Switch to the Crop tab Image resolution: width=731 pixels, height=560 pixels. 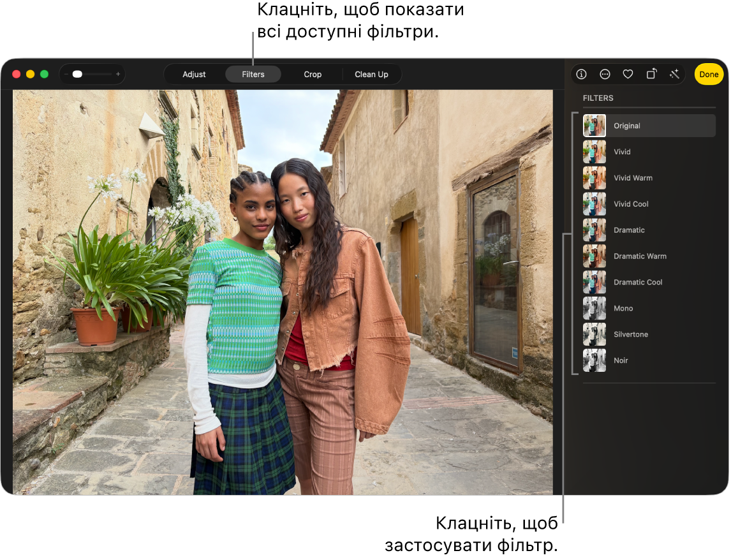point(313,75)
